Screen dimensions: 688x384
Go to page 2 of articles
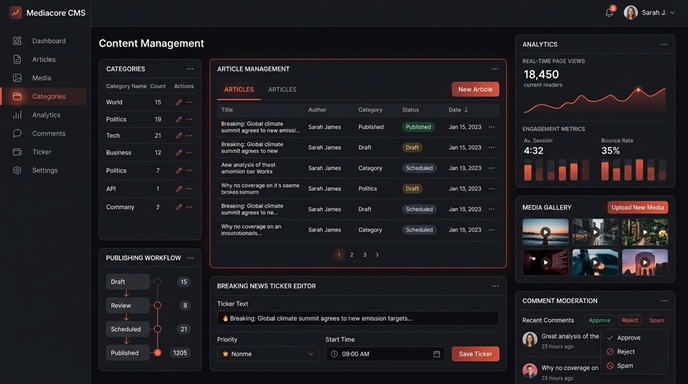[351, 255]
